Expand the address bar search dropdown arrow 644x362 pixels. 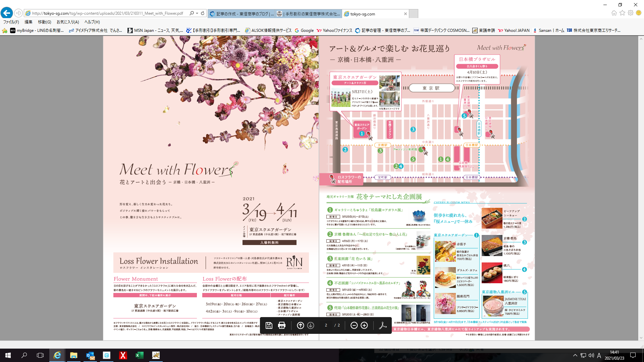tap(197, 13)
